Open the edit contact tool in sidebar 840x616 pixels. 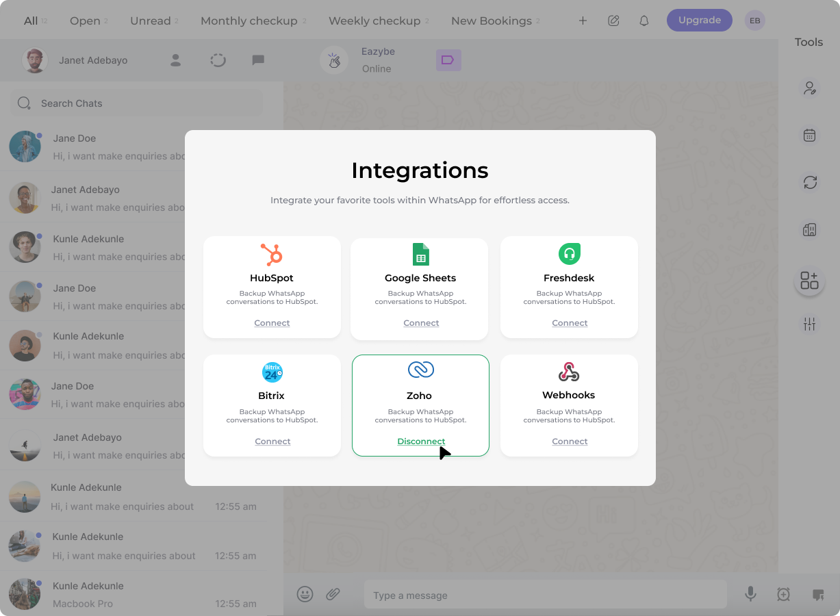coord(809,88)
